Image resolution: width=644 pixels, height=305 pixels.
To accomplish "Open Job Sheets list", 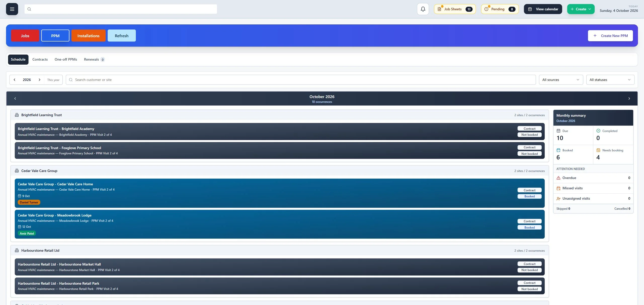I will coord(455,9).
